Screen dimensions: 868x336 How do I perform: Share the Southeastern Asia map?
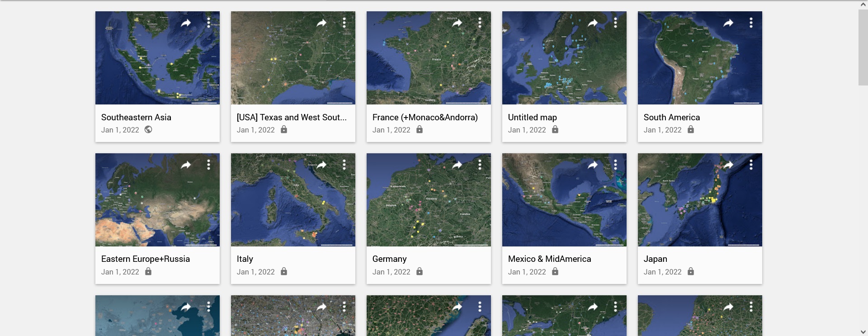point(186,23)
